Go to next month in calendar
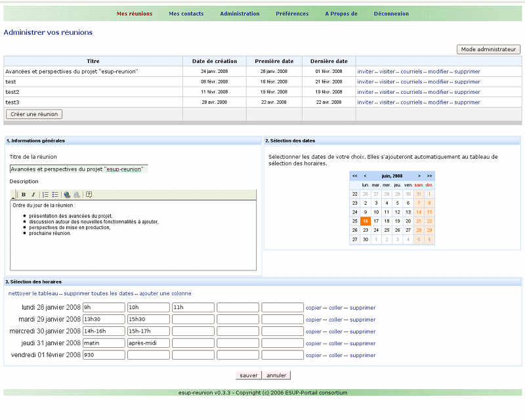This screenshot has height=420, width=525. (420, 176)
